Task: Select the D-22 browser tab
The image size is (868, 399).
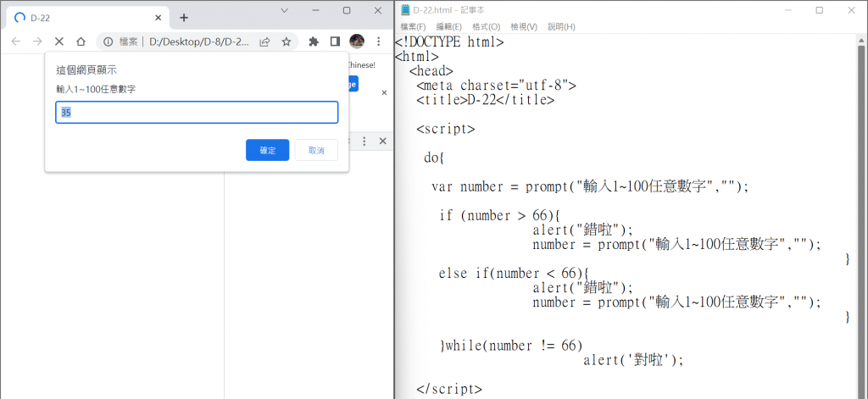Action: [x=87, y=18]
